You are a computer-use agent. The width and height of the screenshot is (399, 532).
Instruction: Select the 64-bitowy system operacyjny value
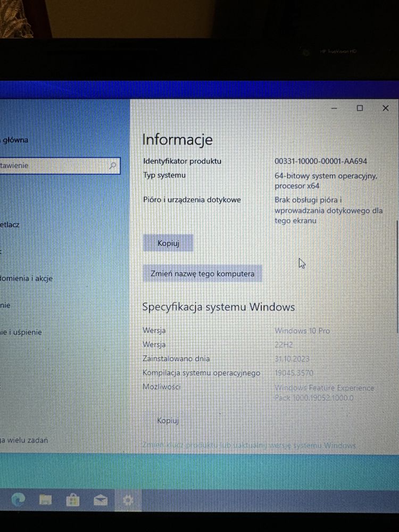(x=326, y=181)
